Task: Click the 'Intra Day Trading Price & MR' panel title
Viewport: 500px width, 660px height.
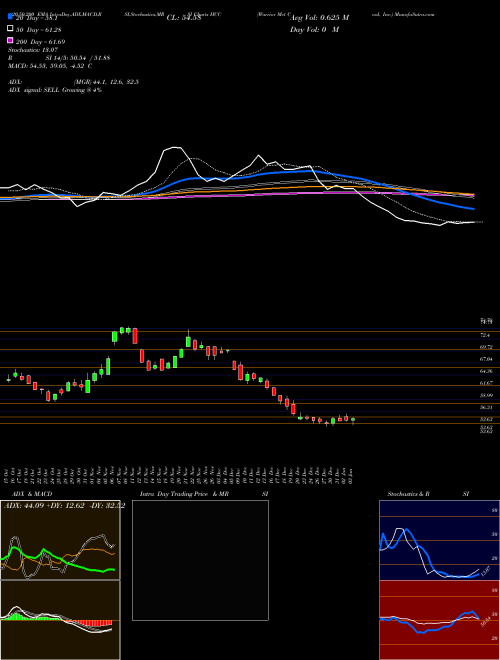Action: (x=184, y=494)
